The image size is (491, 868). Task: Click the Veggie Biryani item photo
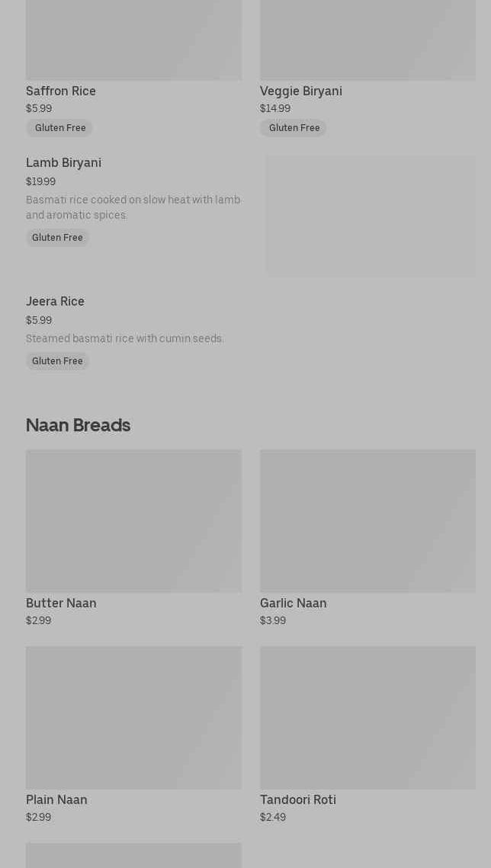(x=367, y=40)
